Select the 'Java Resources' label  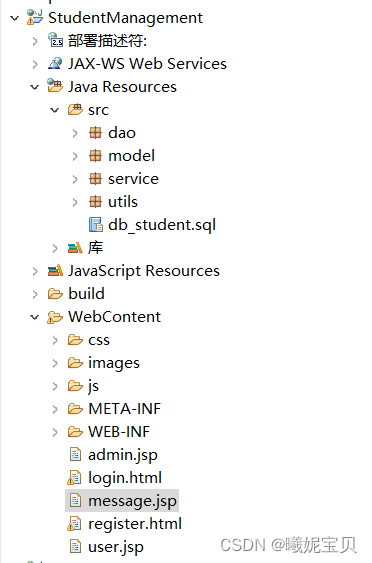click(122, 87)
